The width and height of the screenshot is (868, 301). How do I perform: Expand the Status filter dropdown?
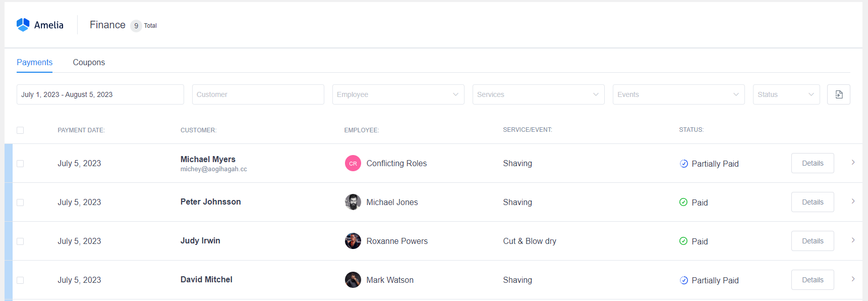pos(786,94)
